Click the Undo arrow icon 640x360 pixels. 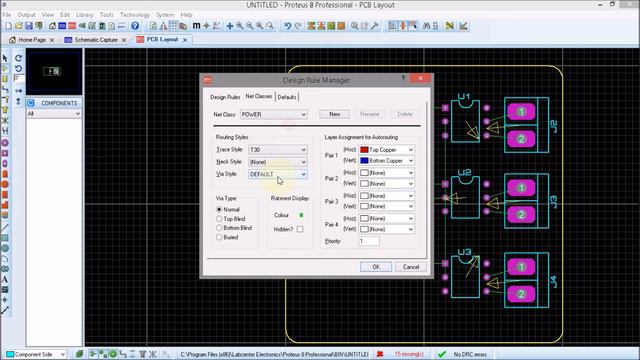click(288, 26)
